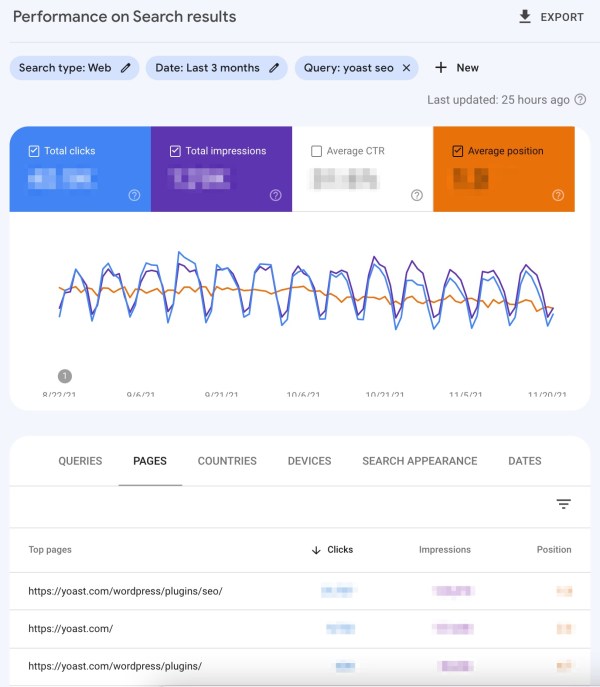Click the Average position metric card
Screen dimensions: 600x687
click(x=504, y=169)
